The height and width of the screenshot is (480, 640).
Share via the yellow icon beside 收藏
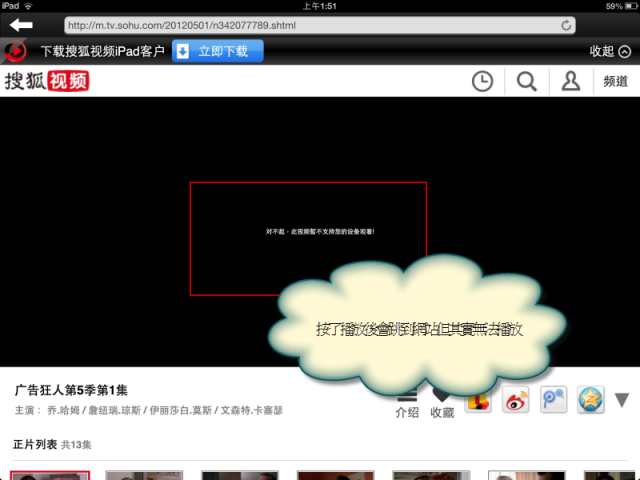(478, 402)
